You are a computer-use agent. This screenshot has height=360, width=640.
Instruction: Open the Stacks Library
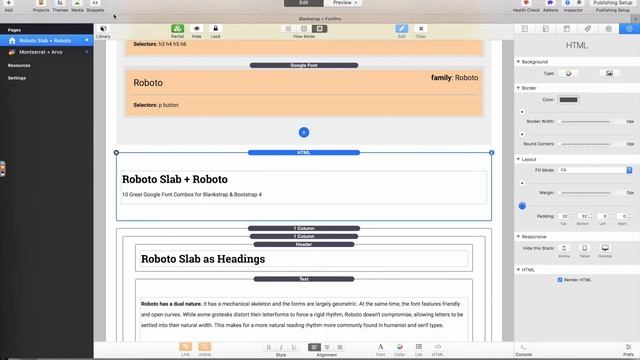coord(103,29)
